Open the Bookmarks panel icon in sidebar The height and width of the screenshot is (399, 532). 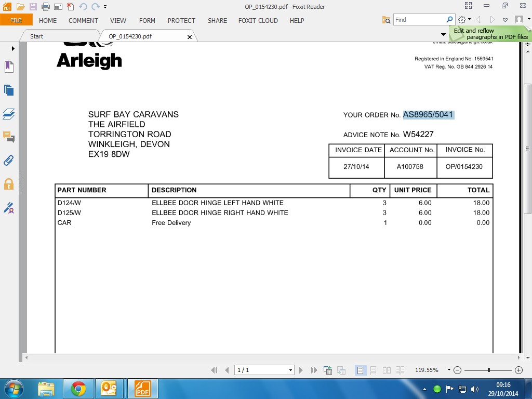click(9, 67)
